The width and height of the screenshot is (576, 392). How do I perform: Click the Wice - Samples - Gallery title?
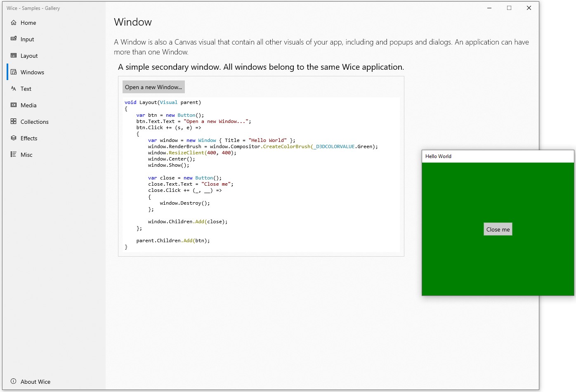(33, 8)
